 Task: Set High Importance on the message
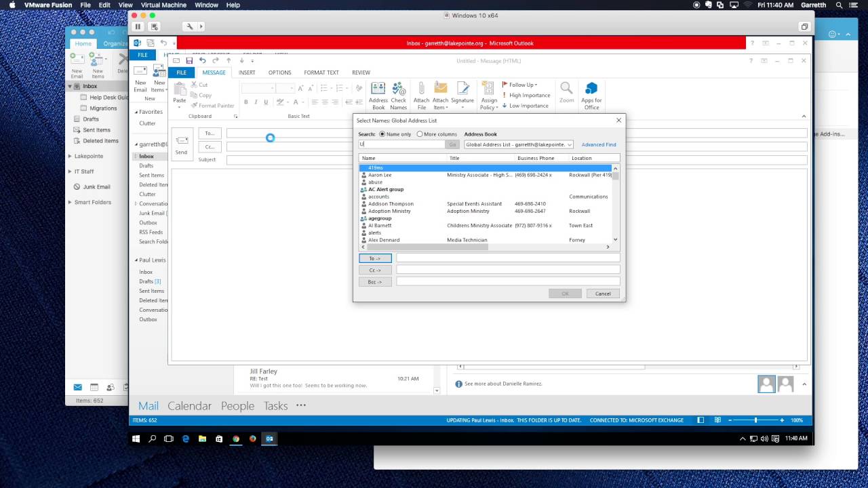pyautogui.click(x=526, y=95)
